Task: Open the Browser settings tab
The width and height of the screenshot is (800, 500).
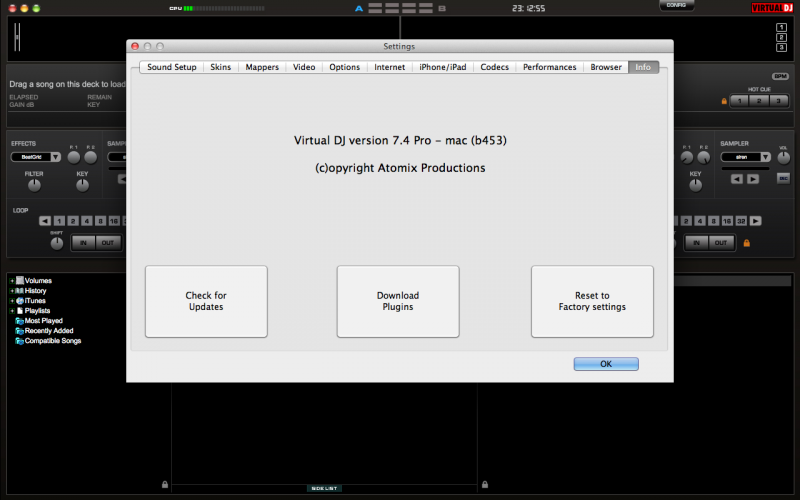Action: [x=606, y=67]
